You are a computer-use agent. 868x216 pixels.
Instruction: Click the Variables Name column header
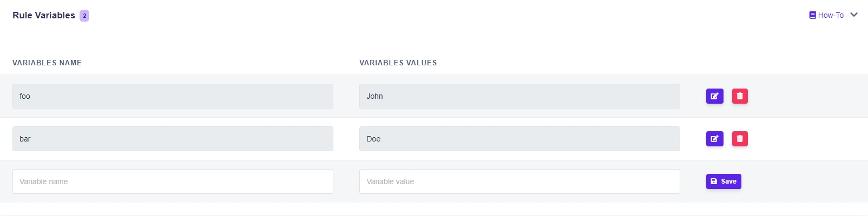(47, 63)
